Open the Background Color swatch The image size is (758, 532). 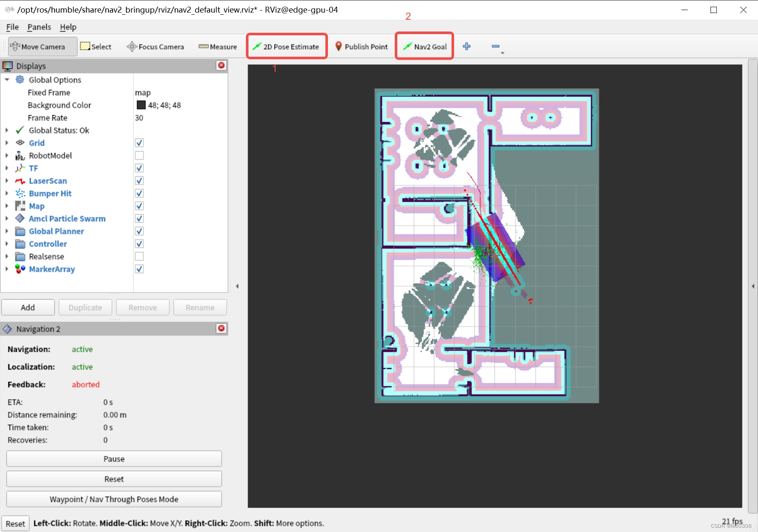point(141,105)
